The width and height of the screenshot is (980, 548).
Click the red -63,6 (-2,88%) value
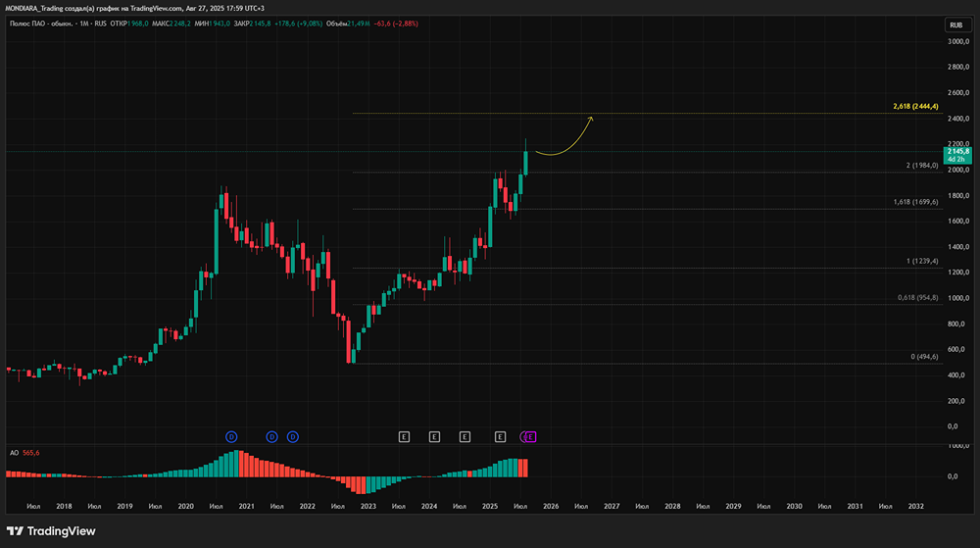(396, 24)
